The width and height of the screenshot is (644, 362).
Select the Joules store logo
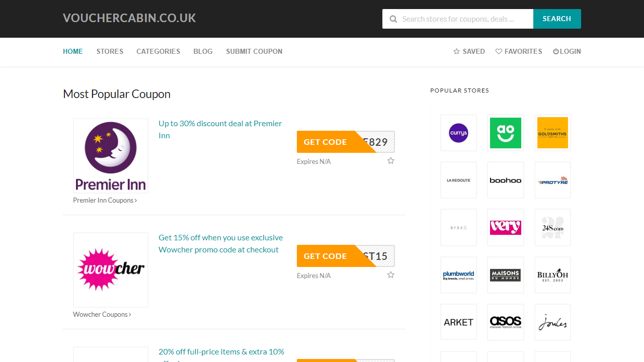click(x=552, y=322)
